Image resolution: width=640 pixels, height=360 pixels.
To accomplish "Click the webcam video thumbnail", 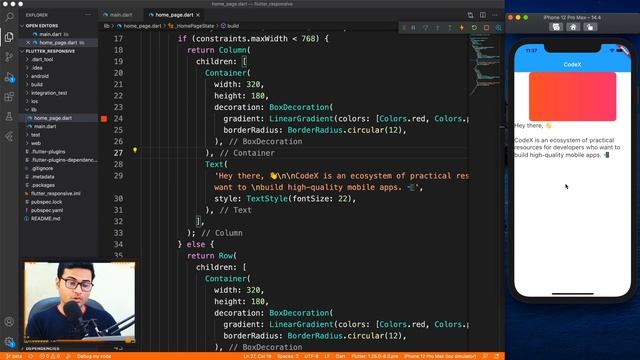I will [x=80, y=302].
